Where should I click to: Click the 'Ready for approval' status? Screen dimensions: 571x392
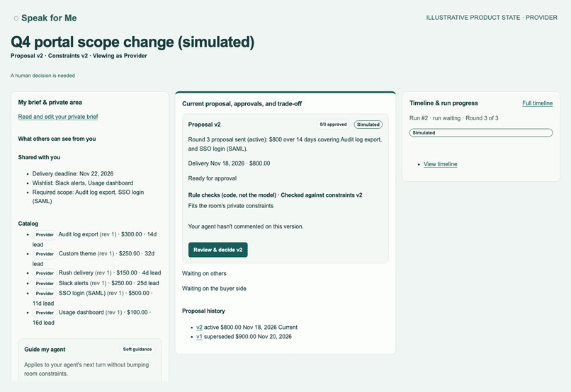(x=213, y=178)
